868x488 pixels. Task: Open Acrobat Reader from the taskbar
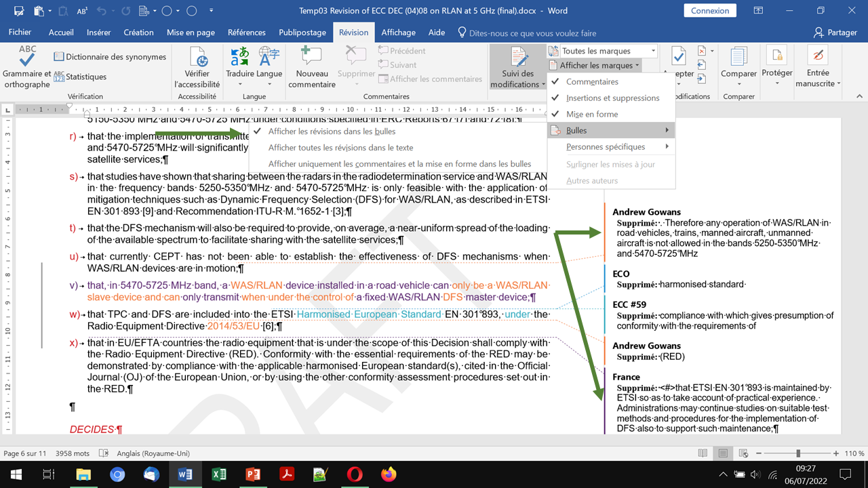coord(287,474)
